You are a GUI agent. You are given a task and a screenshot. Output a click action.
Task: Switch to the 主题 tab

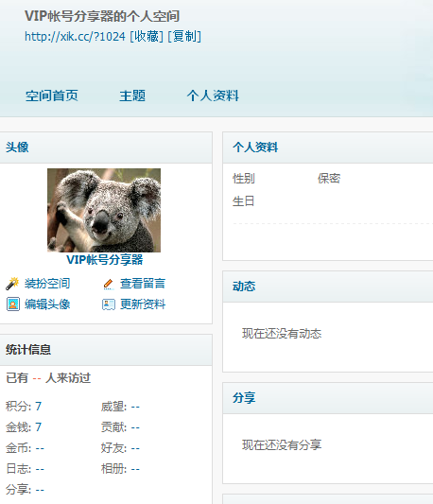[x=132, y=96]
